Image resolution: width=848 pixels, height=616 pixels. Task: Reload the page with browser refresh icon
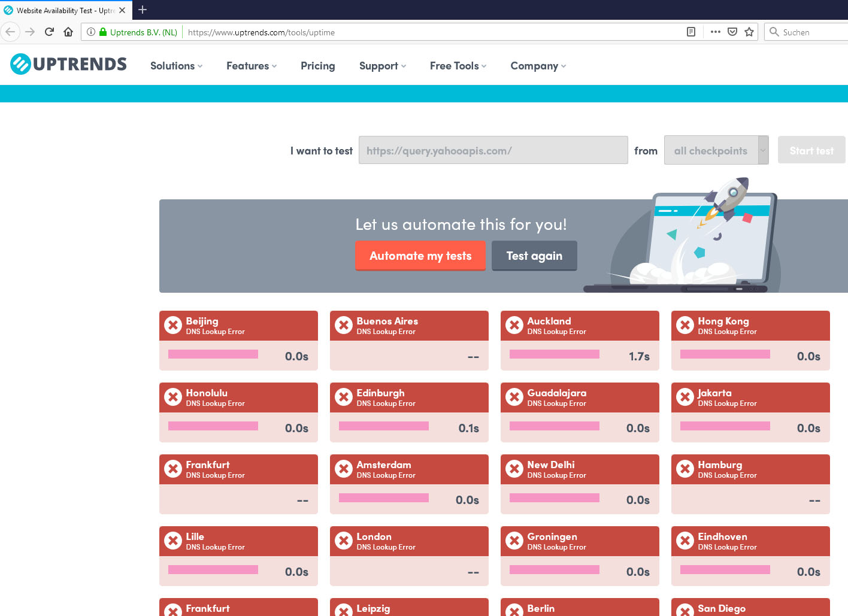pyautogui.click(x=49, y=32)
